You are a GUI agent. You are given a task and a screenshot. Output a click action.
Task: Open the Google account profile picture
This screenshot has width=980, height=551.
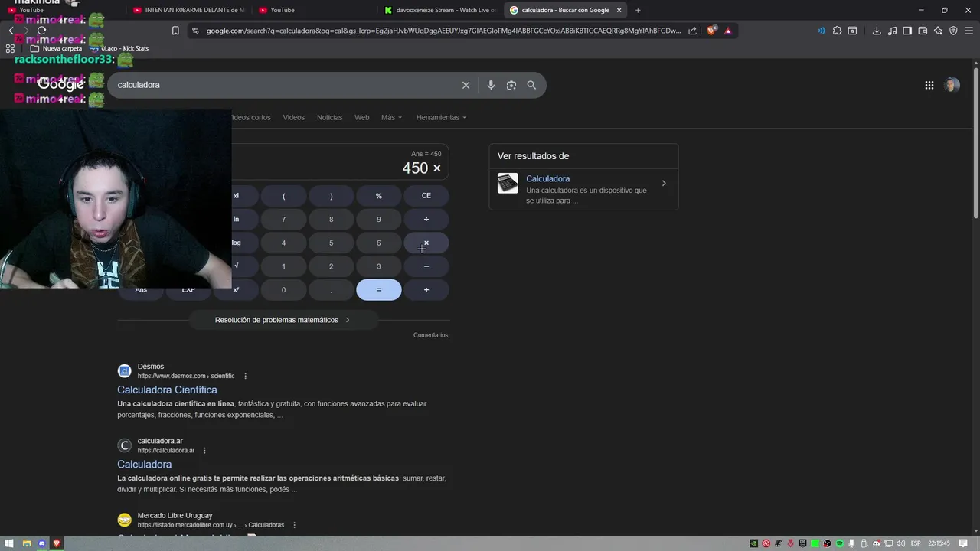pos(952,85)
